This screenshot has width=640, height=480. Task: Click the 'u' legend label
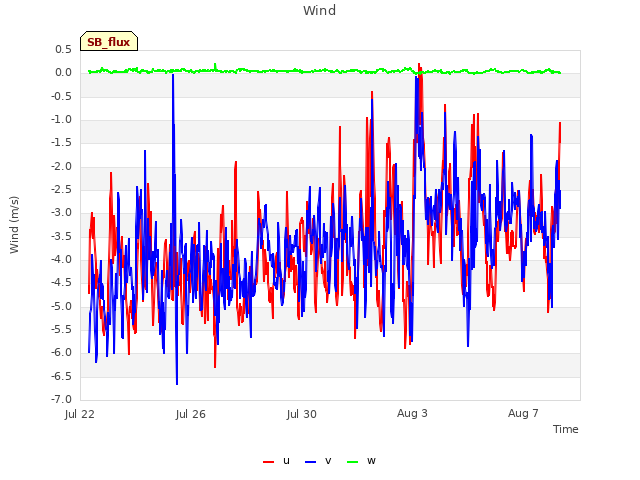point(286,461)
